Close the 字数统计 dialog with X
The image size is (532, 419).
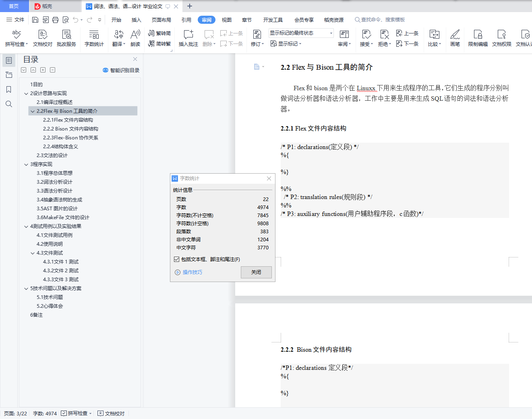tap(269, 178)
